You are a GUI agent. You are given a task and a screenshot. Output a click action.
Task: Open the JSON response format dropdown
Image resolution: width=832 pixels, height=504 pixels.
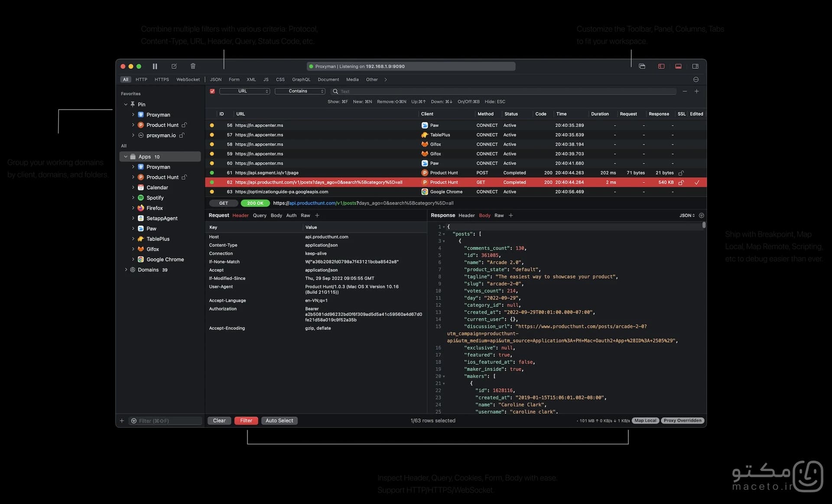[687, 215]
